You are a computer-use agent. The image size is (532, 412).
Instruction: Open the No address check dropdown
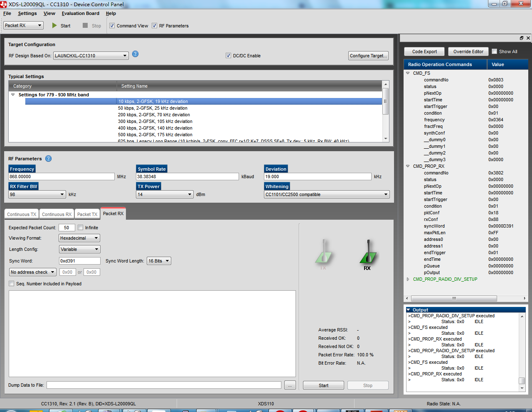32,272
